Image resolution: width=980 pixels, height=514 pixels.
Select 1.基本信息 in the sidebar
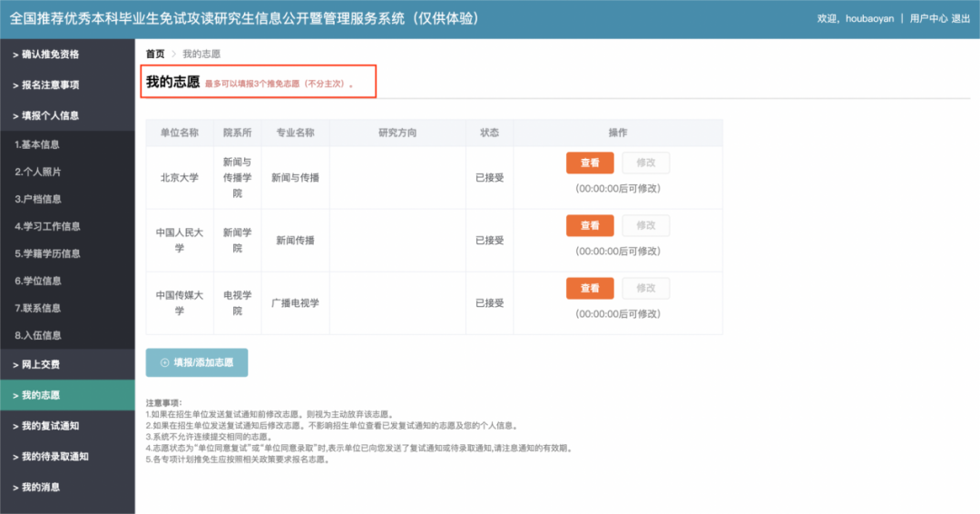(67, 144)
